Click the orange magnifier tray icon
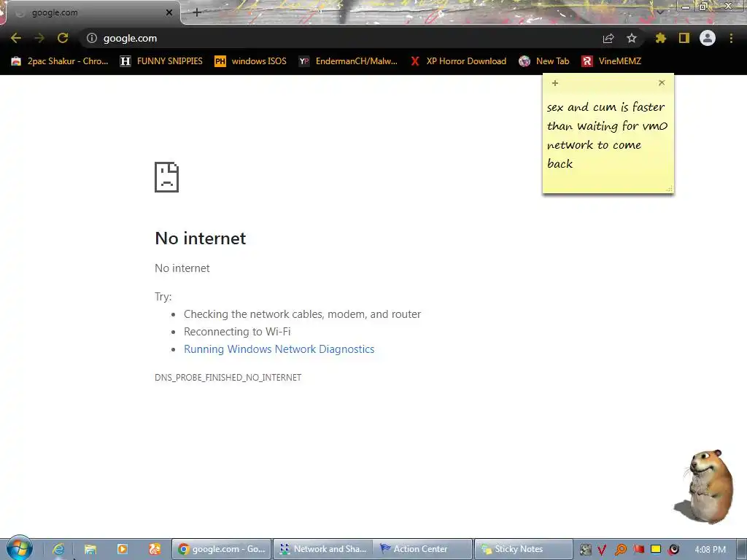The height and width of the screenshot is (560, 747). click(x=621, y=550)
